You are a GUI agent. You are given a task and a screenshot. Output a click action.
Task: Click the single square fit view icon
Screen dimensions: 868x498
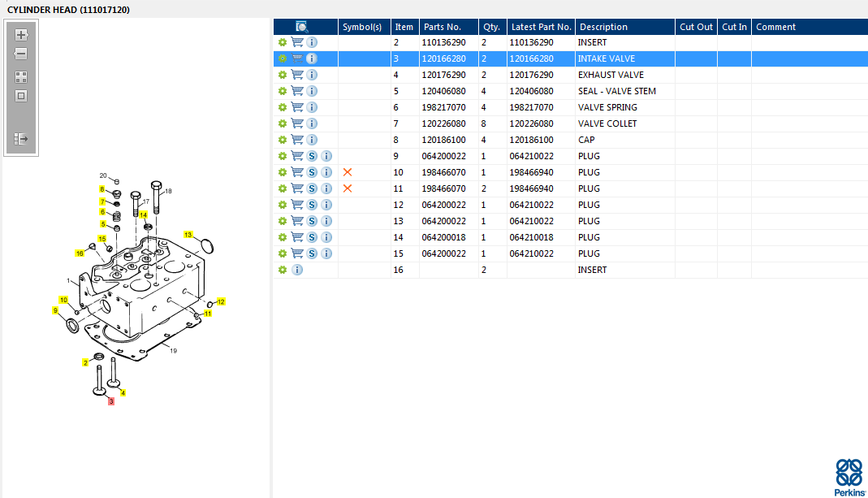point(21,96)
